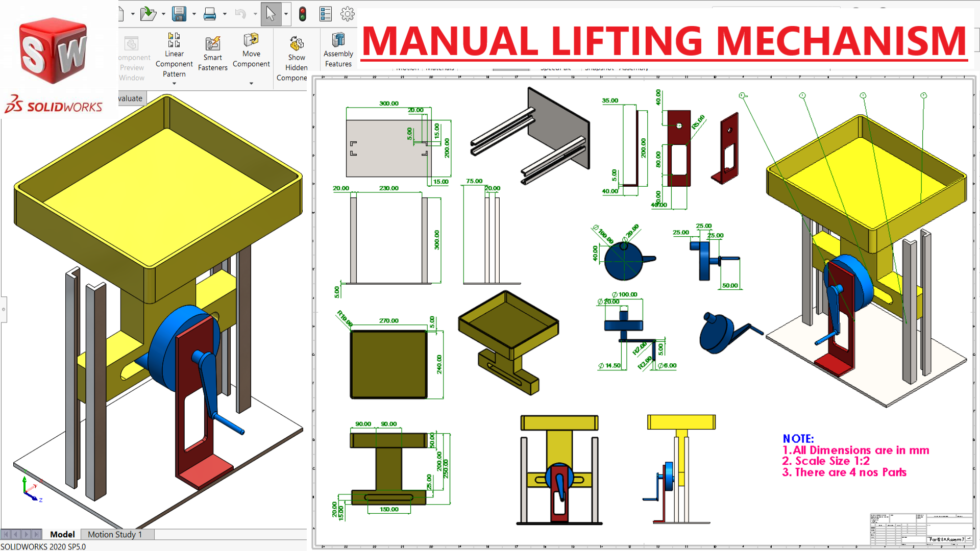Viewport: 980px width, 551px height.
Task: Click the New document page icon
Action: [121, 14]
